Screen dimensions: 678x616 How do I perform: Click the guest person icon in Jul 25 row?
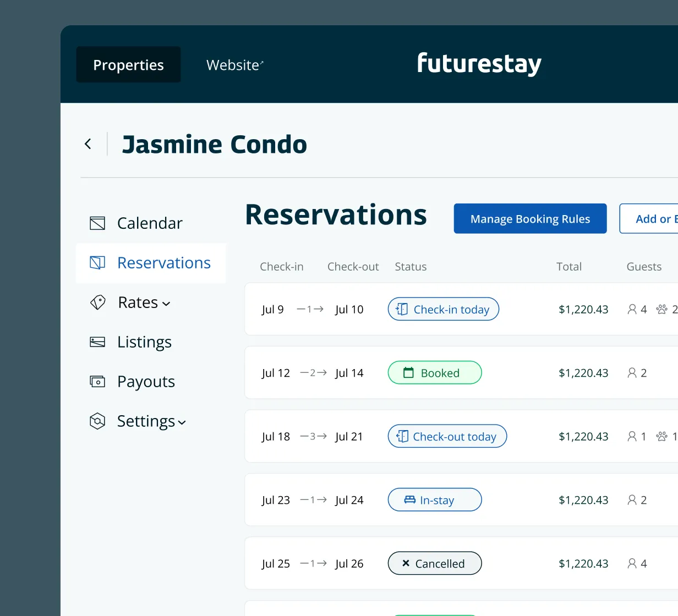[x=632, y=563]
